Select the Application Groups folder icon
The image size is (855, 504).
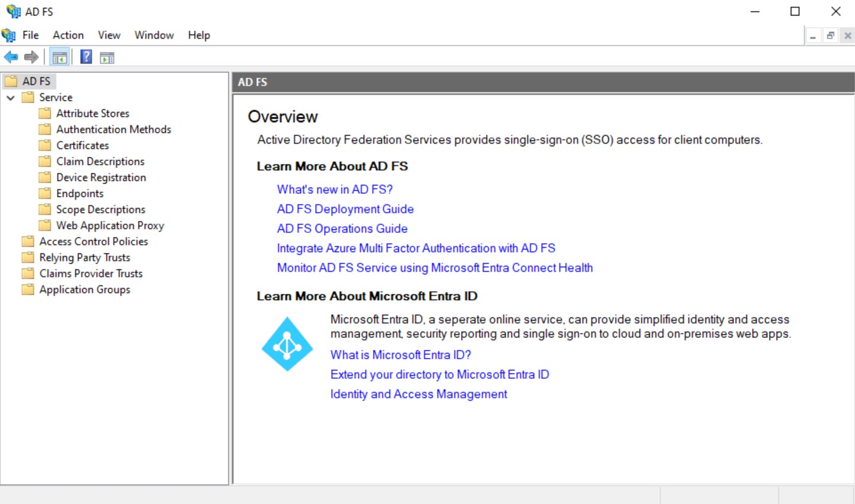tap(28, 289)
